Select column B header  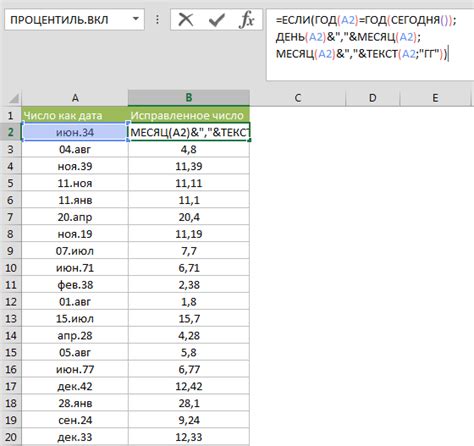(189, 98)
